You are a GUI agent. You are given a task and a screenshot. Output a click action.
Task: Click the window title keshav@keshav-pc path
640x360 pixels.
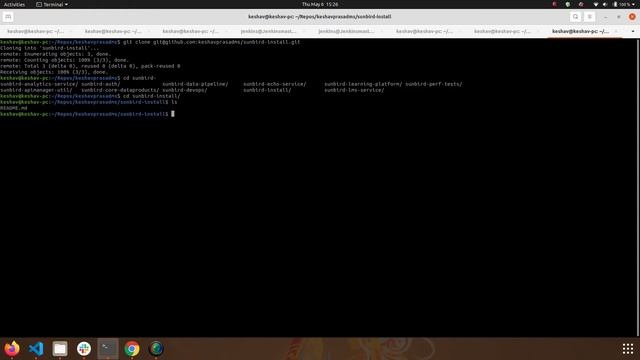pos(320,17)
